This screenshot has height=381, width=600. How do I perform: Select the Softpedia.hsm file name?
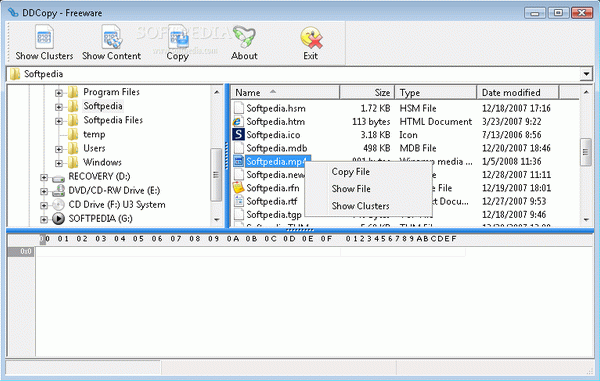click(276, 108)
